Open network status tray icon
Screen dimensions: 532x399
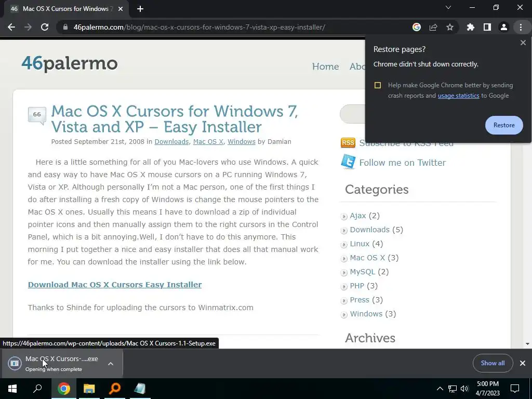click(x=453, y=389)
